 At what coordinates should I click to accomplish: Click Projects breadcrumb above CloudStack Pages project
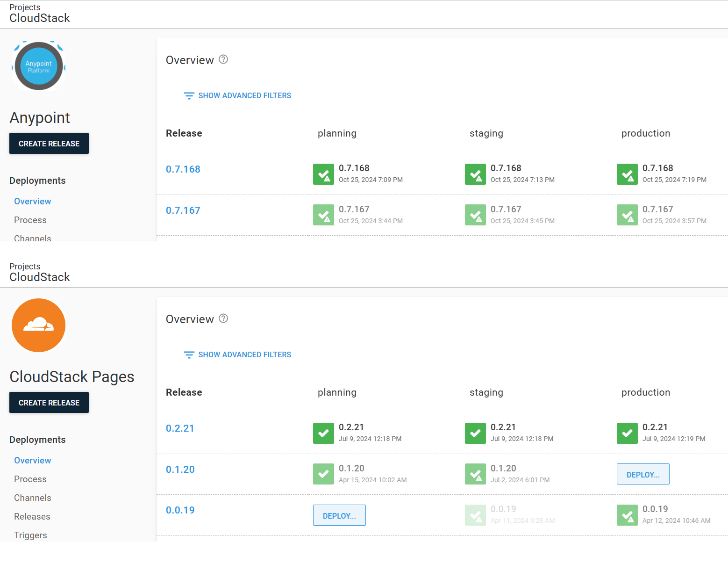(x=25, y=267)
